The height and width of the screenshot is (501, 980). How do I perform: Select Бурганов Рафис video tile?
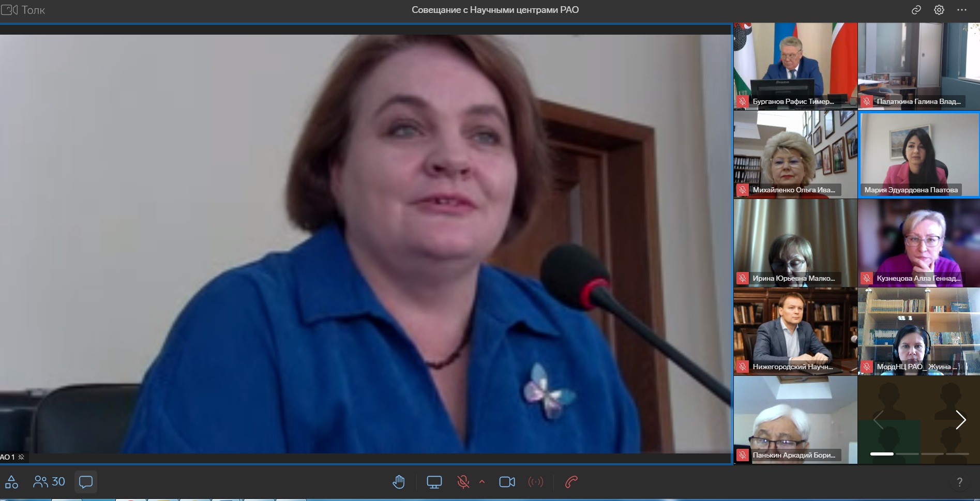point(795,66)
